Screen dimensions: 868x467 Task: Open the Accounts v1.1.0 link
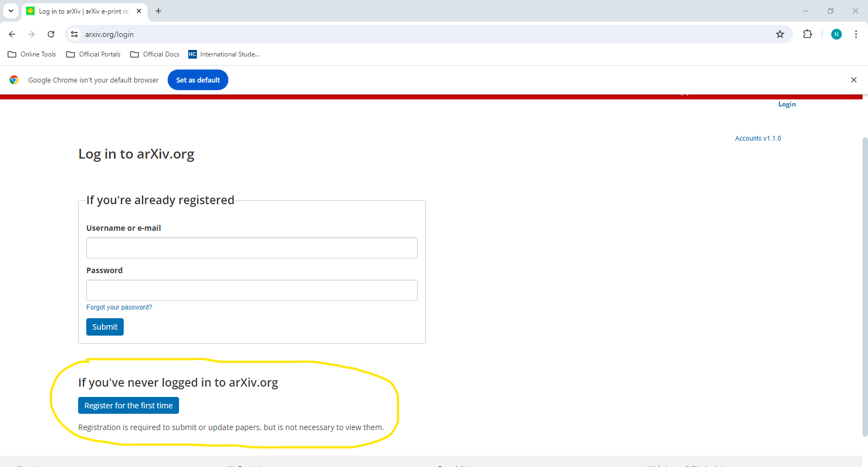[x=758, y=138]
